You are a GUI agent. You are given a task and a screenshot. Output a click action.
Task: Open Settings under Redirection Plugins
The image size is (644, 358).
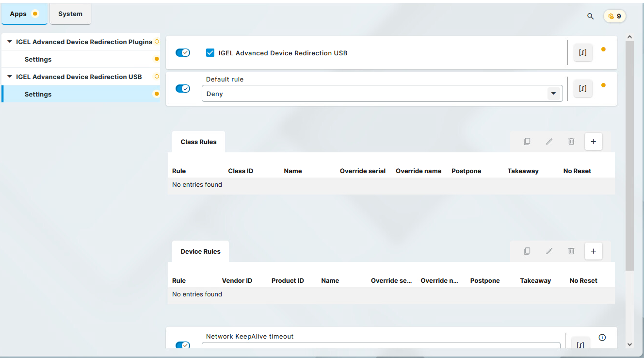point(38,59)
